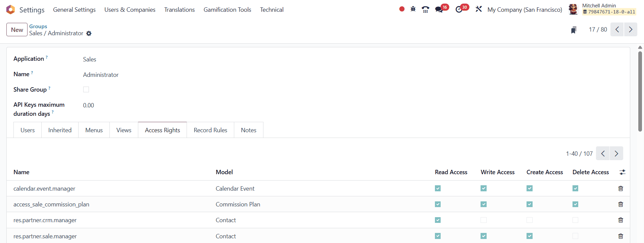Image resolution: width=644 pixels, height=243 pixels.
Task: Go to previous group record
Action: tap(617, 30)
